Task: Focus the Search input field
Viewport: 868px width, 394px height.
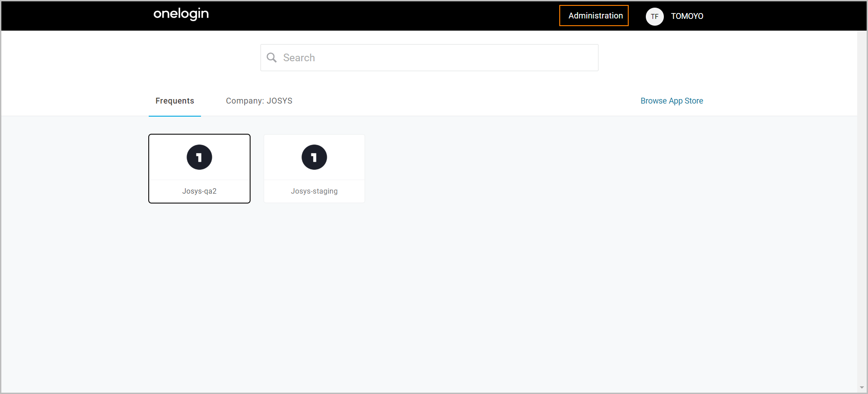Action: [429, 58]
